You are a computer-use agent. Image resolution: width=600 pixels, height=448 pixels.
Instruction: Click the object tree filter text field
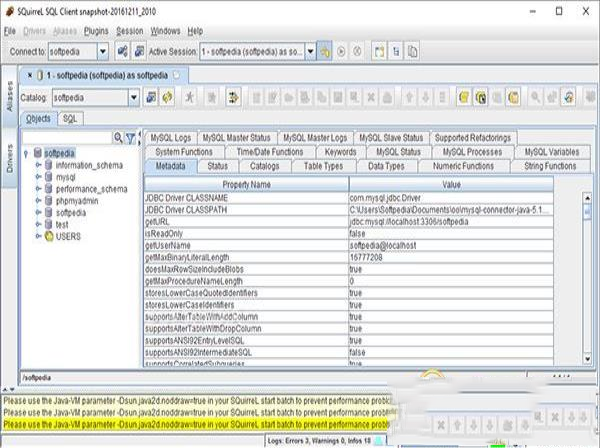[67, 137]
